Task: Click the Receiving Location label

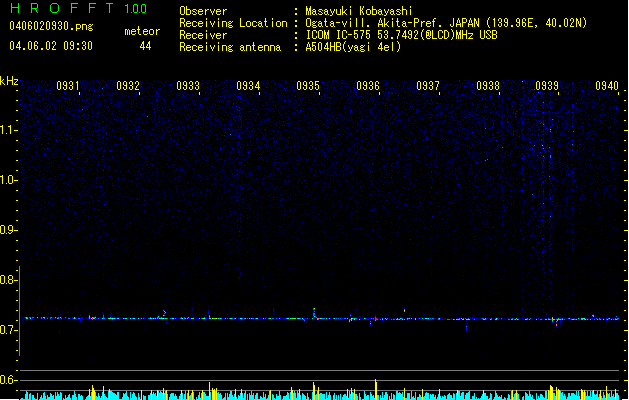Action: pos(233,23)
